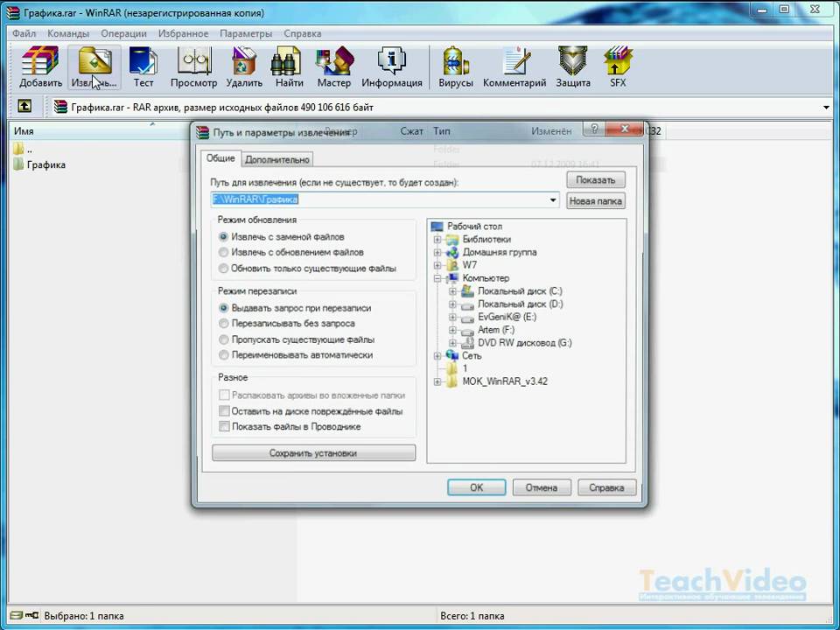840x630 pixels.
Task: Click the SFX archive icon
Action: coord(618,67)
